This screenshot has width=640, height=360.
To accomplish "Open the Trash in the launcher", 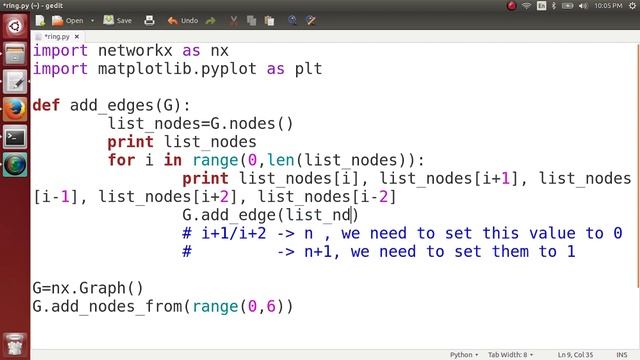I will tap(15, 345).
